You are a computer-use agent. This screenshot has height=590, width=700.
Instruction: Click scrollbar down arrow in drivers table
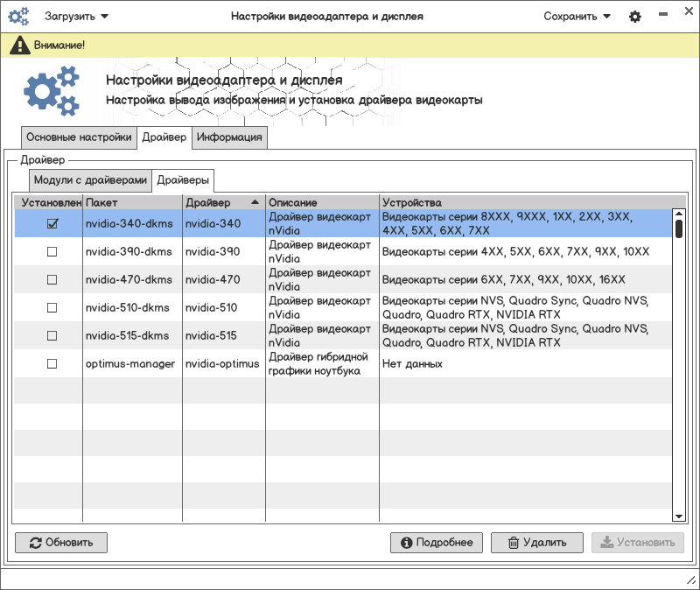[x=678, y=516]
